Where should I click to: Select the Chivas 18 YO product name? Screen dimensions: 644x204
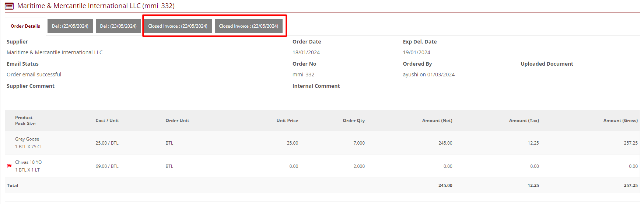tap(28, 162)
